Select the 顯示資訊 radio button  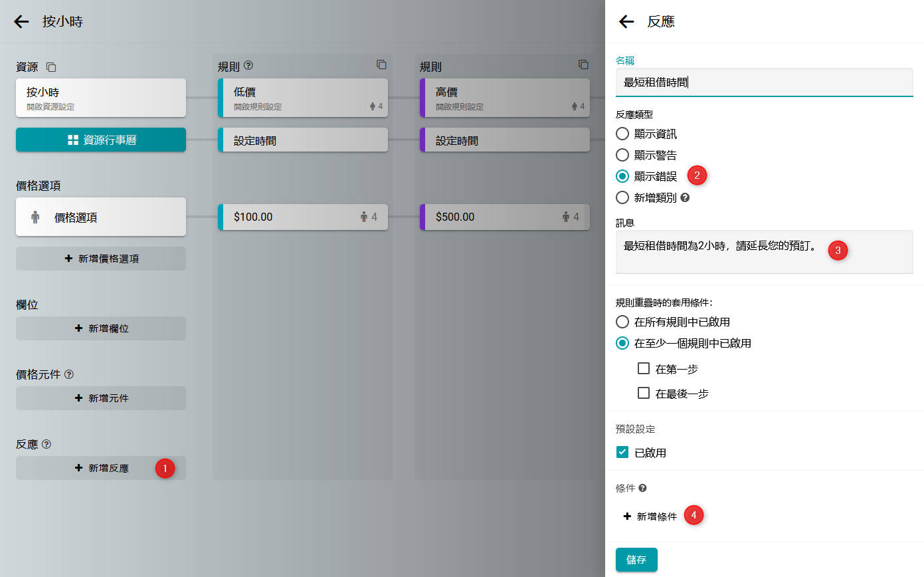click(622, 134)
